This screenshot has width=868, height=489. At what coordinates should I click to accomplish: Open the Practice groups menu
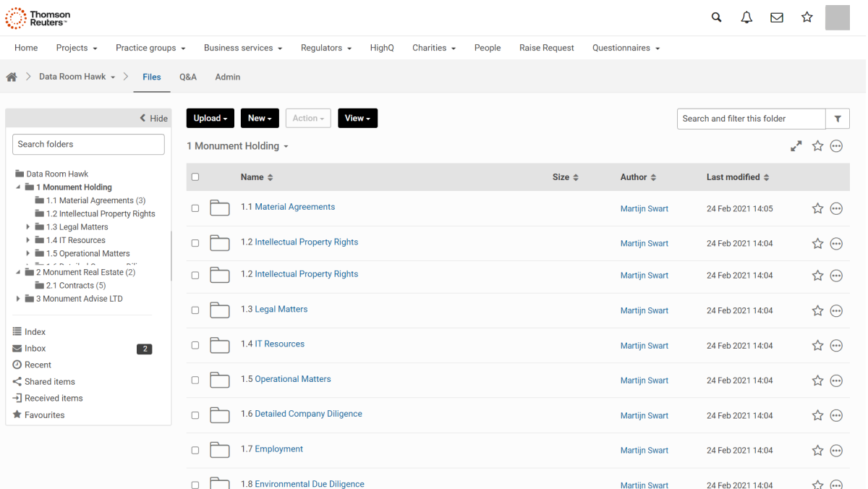[x=150, y=48]
